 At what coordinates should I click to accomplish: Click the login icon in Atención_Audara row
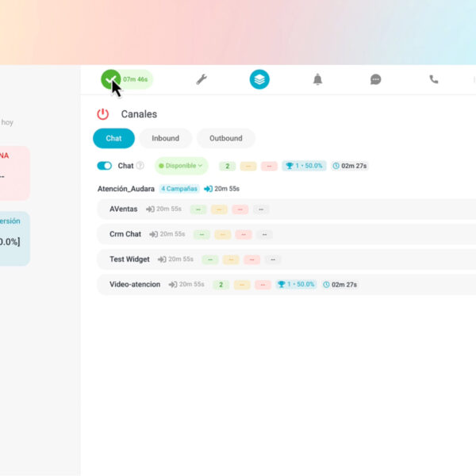click(x=208, y=189)
